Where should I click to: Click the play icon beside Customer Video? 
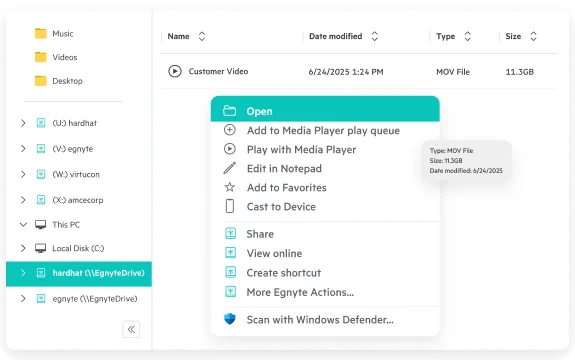[x=175, y=71]
